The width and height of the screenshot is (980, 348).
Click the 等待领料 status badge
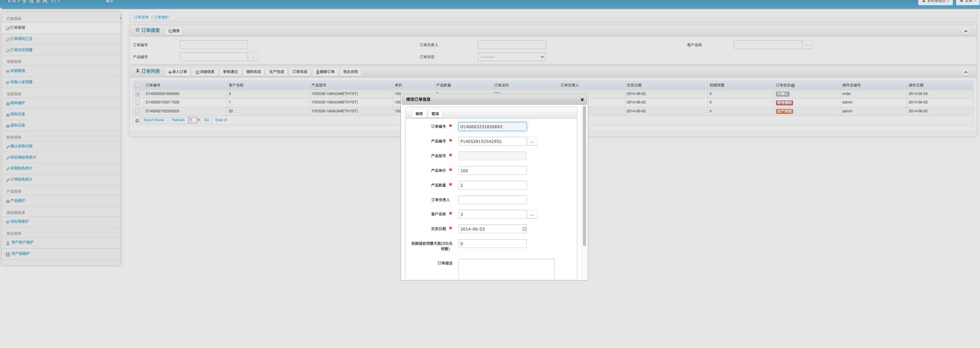click(x=785, y=103)
